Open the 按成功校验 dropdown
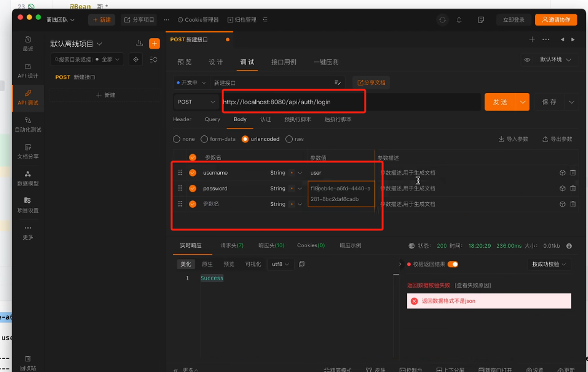 point(549,265)
